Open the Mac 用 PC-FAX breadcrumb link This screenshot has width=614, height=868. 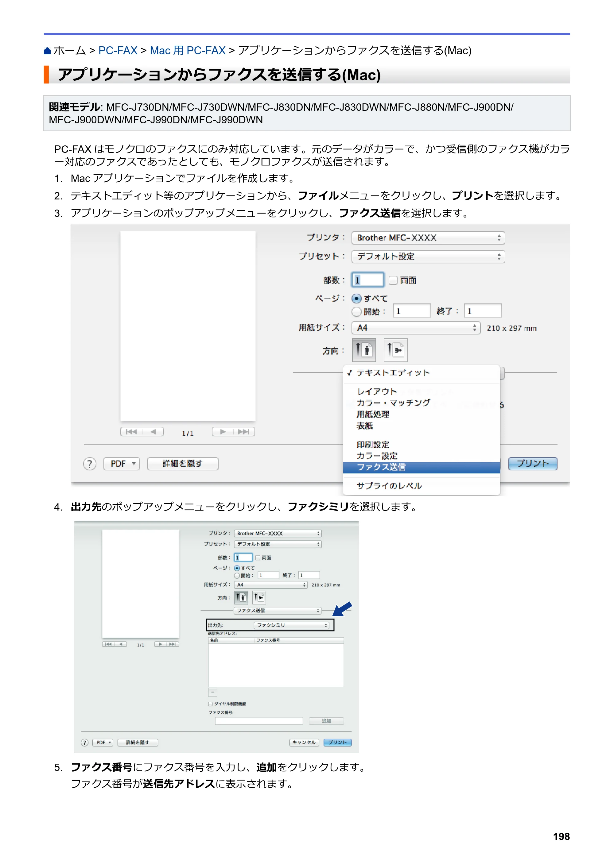click(x=188, y=51)
